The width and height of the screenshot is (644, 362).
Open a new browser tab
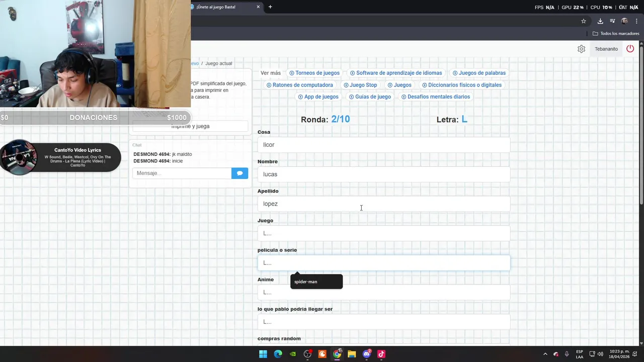point(270,7)
